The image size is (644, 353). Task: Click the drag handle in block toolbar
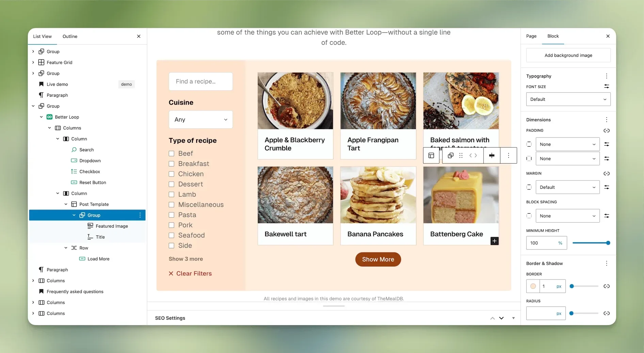coord(461,155)
